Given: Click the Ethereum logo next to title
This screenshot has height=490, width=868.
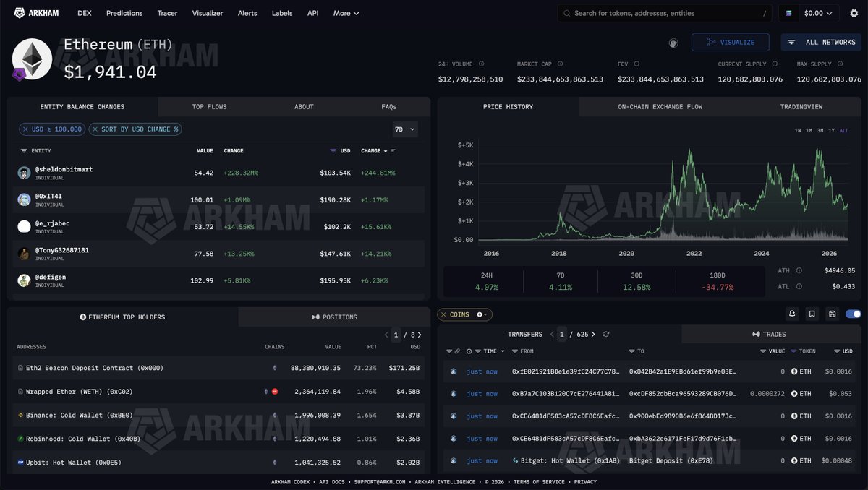Looking at the screenshot, I should coord(32,59).
